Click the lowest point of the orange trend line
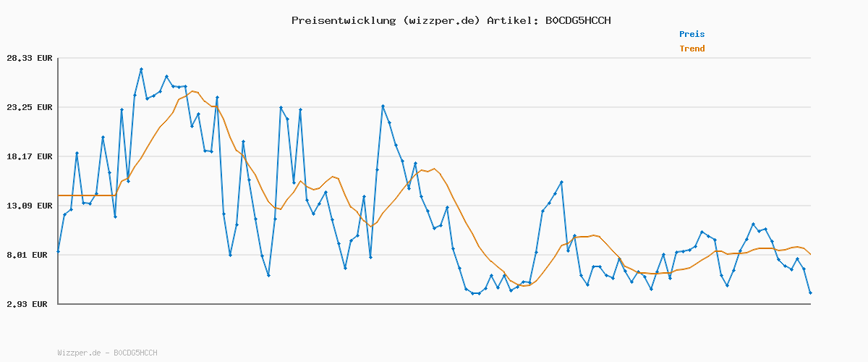The width and height of the screenshot is (868, 362). [x=524, y=285]
